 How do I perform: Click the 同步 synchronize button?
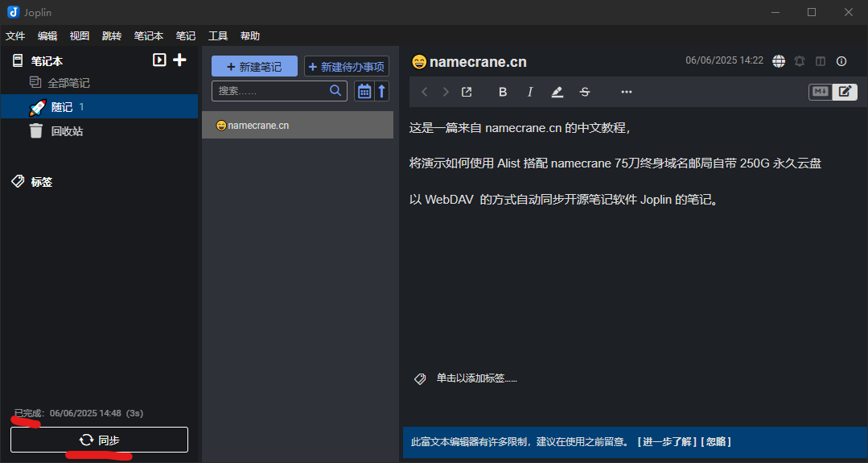coord(99,440)
